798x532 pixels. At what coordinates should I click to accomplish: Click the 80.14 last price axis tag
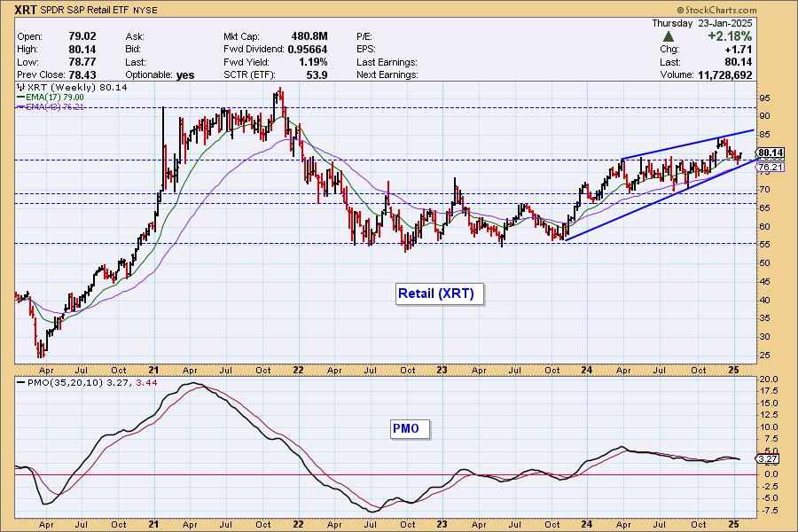(x=770, y=153)
